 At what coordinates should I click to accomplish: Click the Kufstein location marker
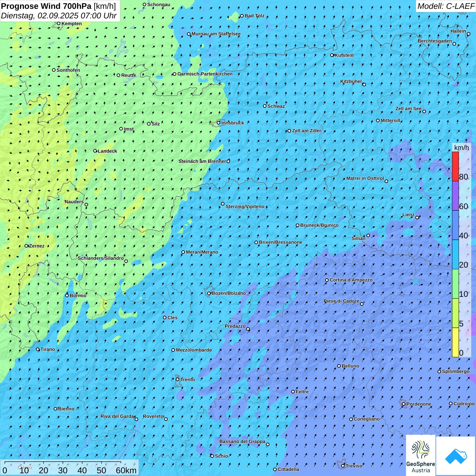[x=332, y=55]
